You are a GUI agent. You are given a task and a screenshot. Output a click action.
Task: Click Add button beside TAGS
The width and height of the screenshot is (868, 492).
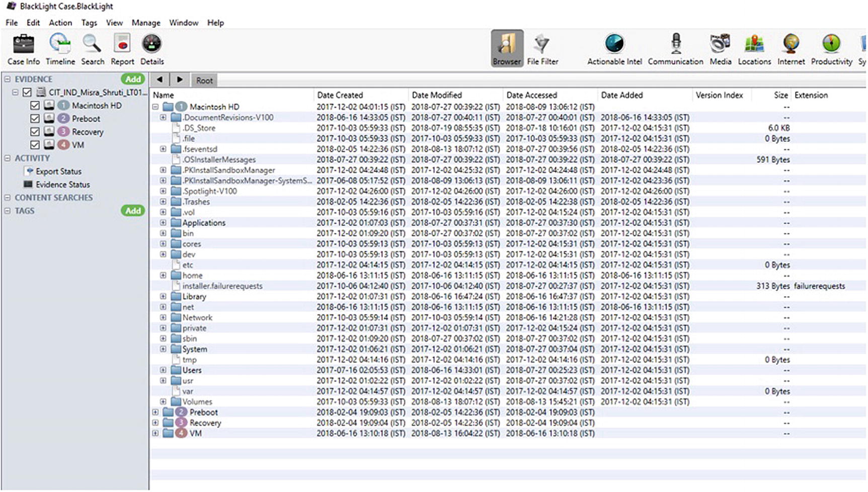133,210
